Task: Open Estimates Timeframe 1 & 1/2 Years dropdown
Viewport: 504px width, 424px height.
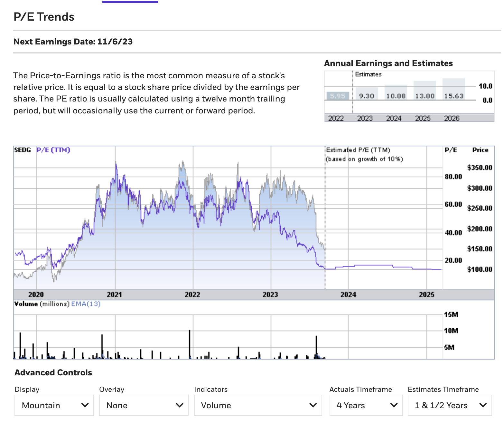Action: [x=450, y=405]
